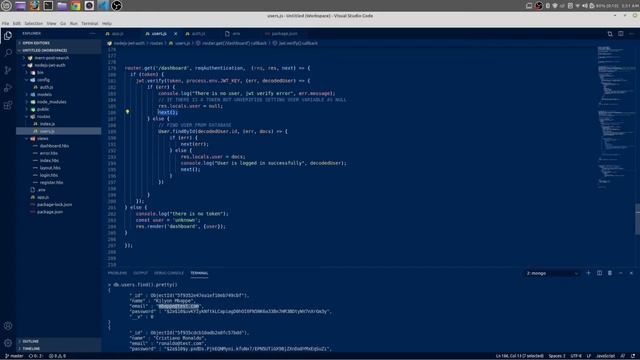Click master branch in status bar
640x360 pixels.
coord(14,356)
